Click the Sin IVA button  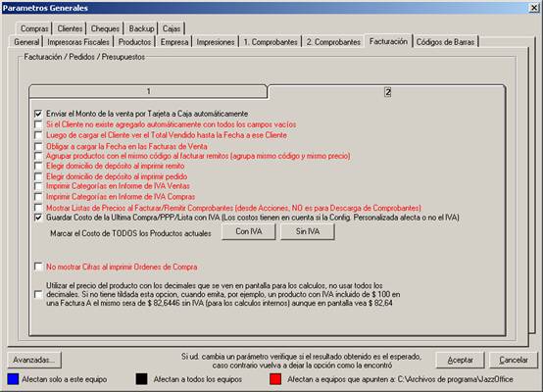pos(308,231)
